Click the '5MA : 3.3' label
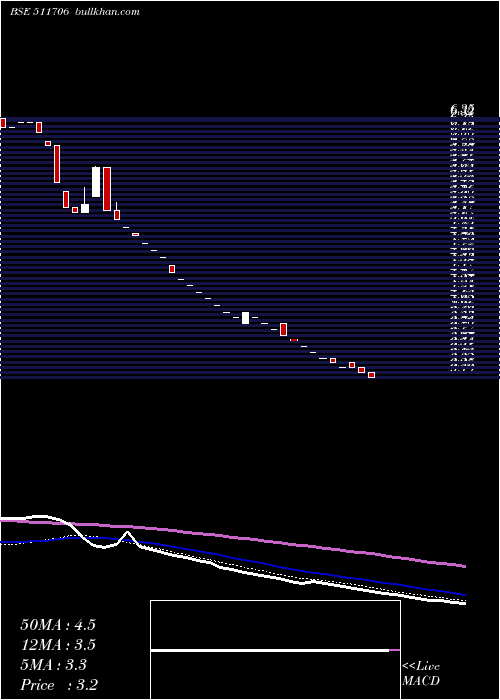 (53, 665)
